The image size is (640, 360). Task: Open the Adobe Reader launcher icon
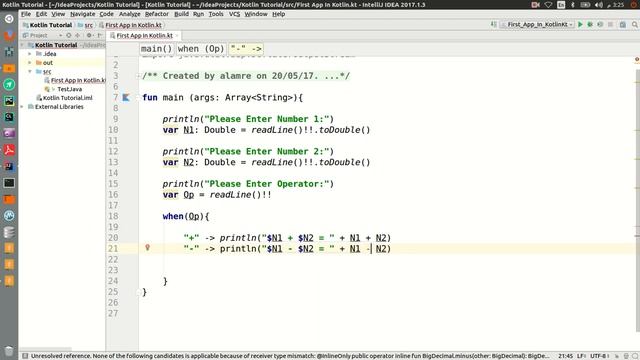tap(9, 150)
